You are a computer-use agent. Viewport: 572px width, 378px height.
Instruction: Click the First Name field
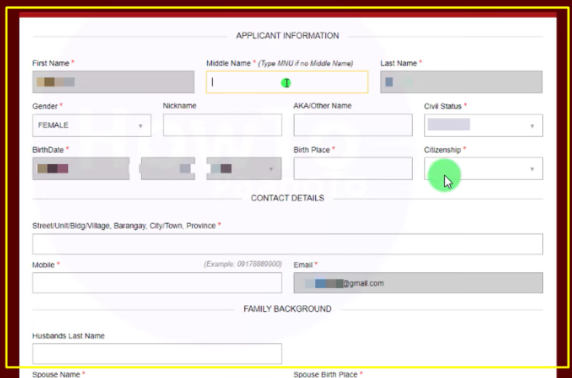113,82
